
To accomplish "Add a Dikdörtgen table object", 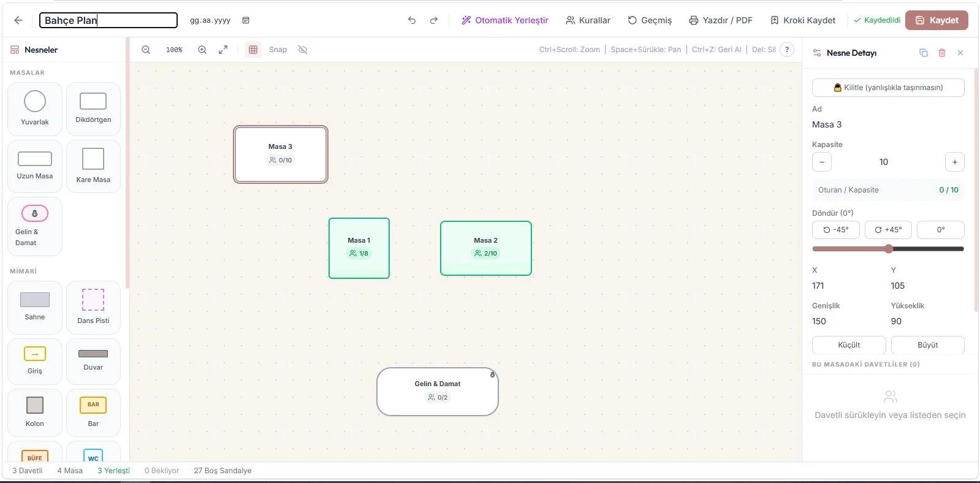I will tap(93, 109).
